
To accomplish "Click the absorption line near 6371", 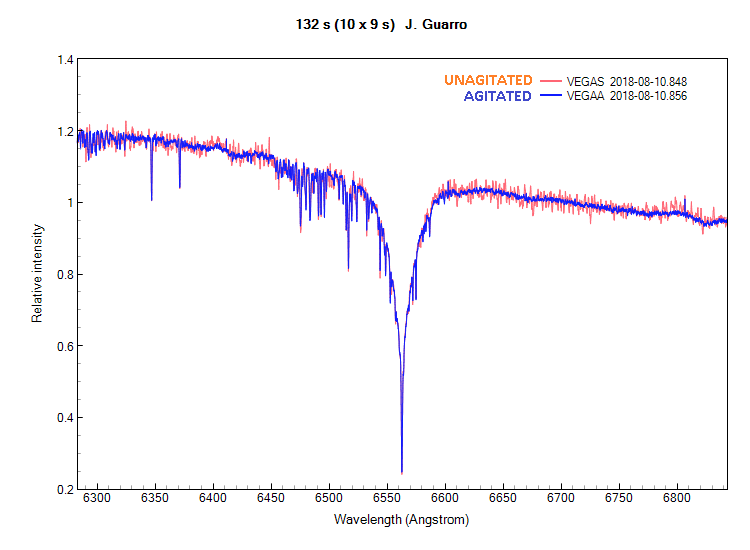I will pos(180,185).
